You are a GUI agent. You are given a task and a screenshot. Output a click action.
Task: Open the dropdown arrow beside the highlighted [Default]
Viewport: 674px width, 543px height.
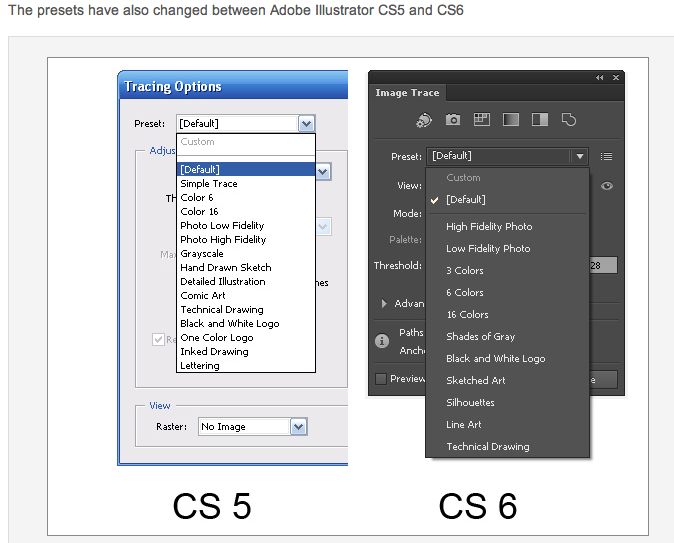(x=323, y=172)
